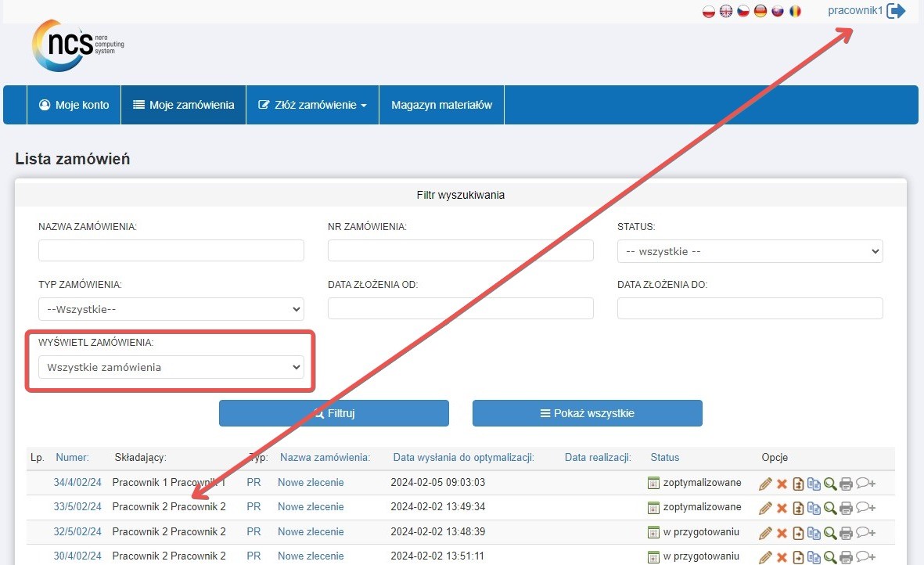Go to Magazyn materiałów tab

pos(441,105)
